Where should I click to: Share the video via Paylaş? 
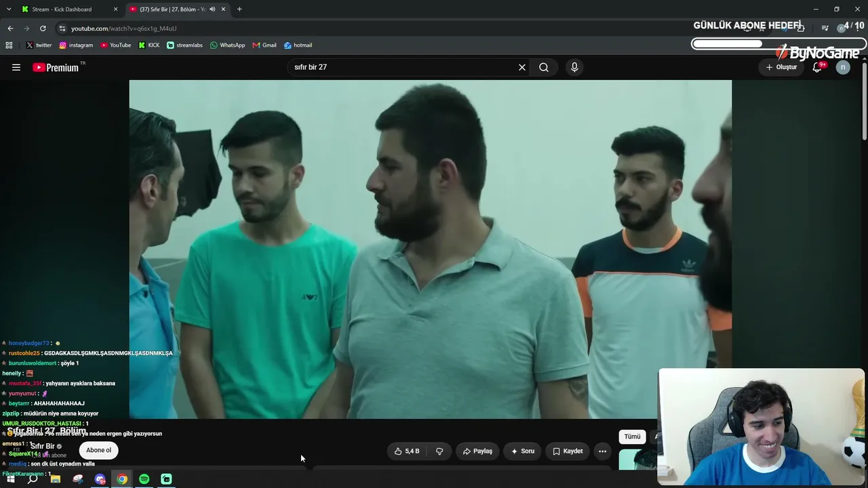click(x=477, y=451)
